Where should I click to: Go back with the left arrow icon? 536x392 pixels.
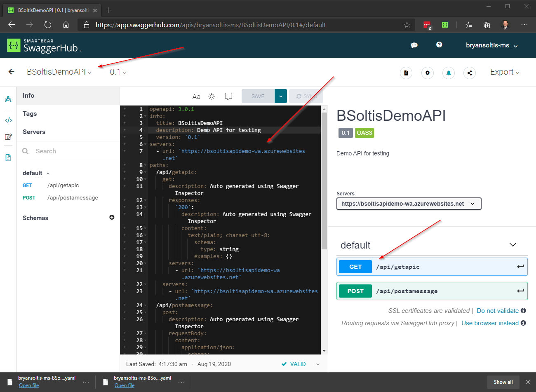pyautogui.click(x=12, y=72)
